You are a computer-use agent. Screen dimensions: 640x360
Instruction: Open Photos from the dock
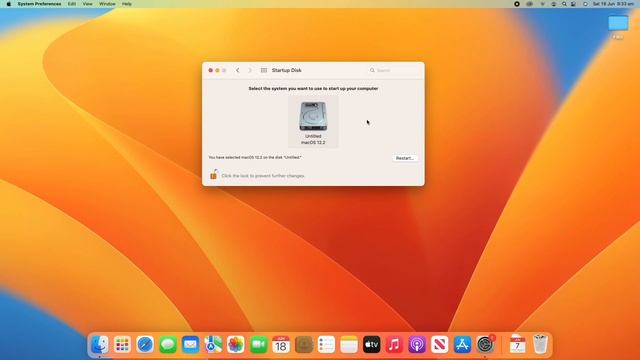click(x=236, y=344)
